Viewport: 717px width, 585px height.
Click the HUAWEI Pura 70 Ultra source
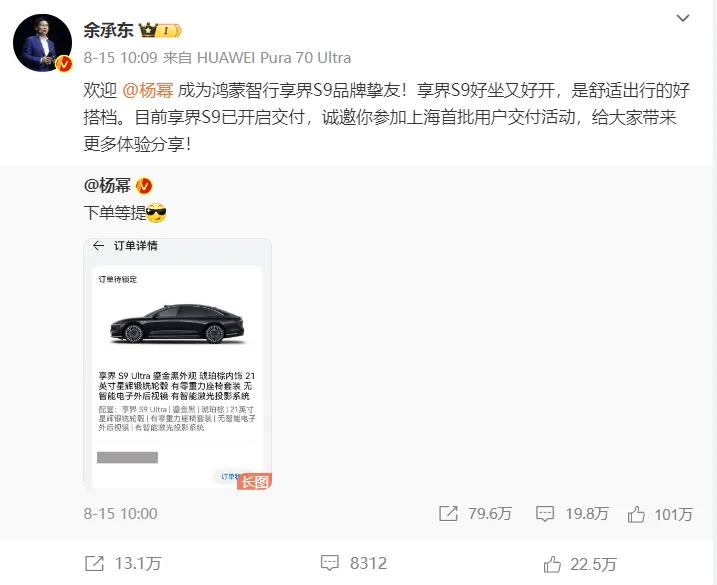[274, 58]
